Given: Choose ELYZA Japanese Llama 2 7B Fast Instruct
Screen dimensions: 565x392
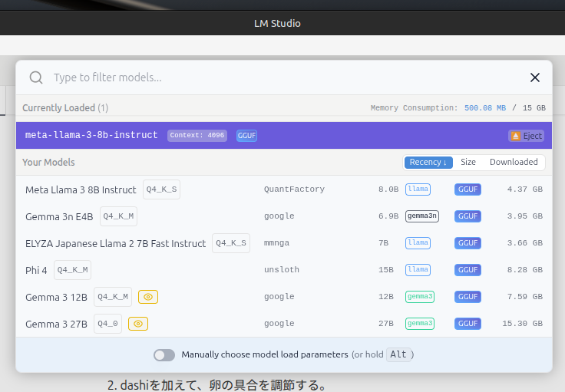Looking at the screenshot, I should [x=115, y=243].
